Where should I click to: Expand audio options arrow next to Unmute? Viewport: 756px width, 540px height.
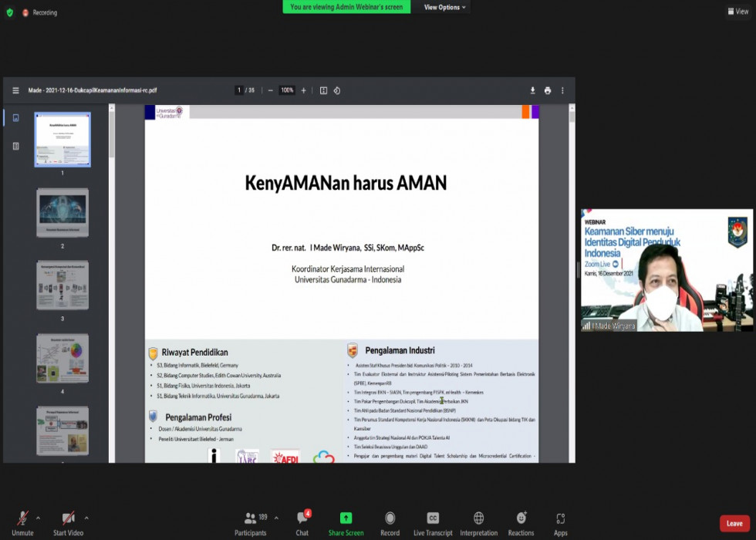[38, 518]
